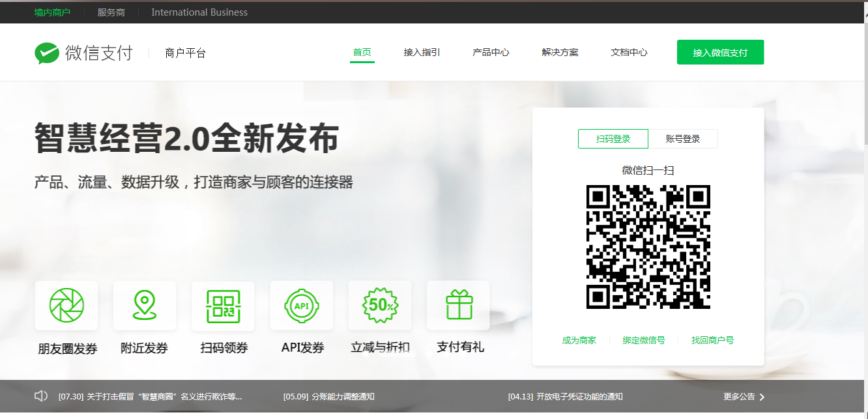Click the 支付有礼 label
The width and height of the screenshot is (868, 419).
pyautogui.click(x=460, y=347)
